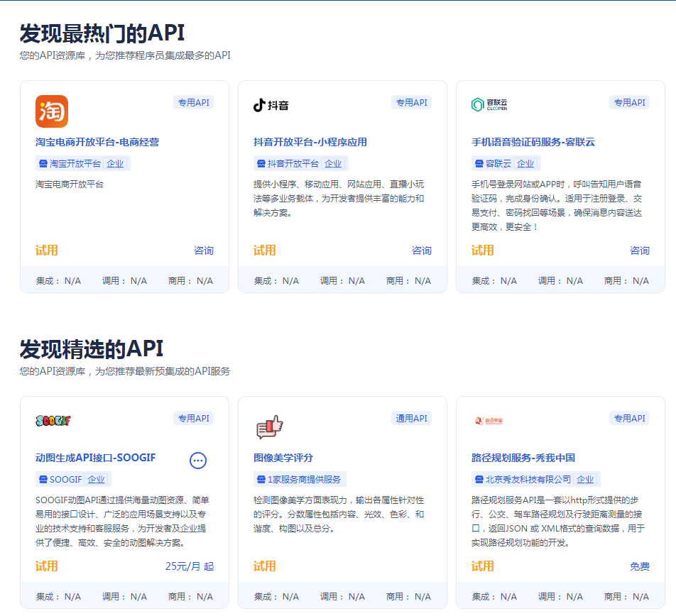Viewport: 676px width, 616px height.
Task: Click the 专用API badge on the Taobao card
Action: [193, 102]
